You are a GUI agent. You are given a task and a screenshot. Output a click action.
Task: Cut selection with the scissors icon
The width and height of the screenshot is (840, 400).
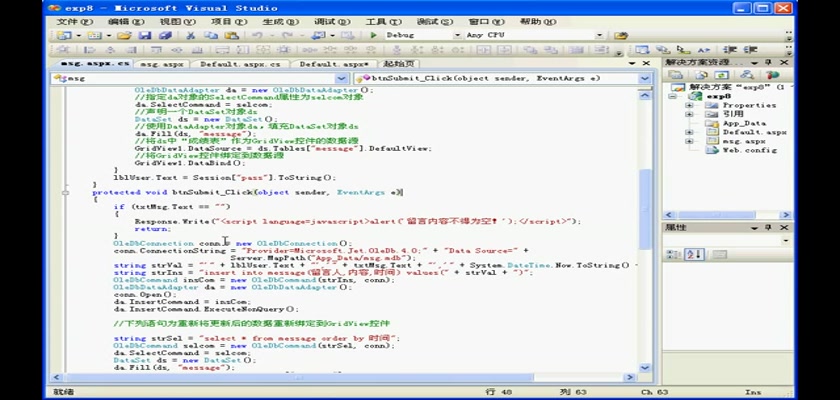[190, 35]
